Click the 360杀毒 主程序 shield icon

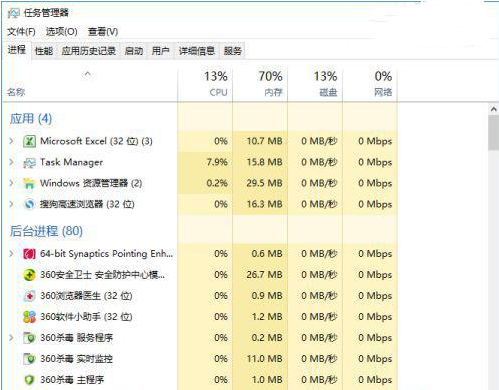tap(29, 380)
